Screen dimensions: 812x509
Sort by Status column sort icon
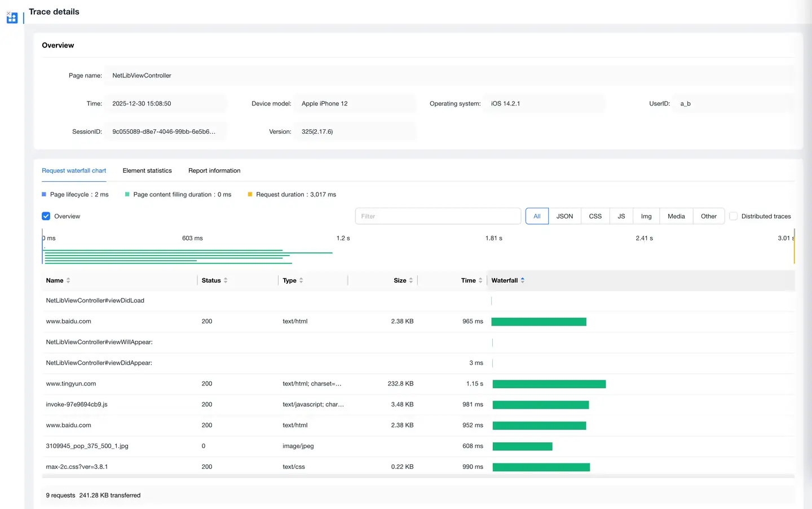pyautogui.click(x=226, y=280)
